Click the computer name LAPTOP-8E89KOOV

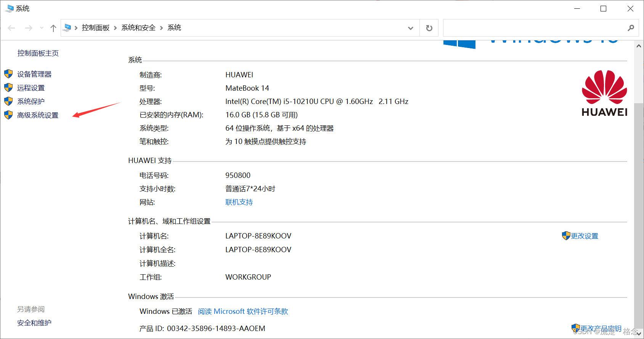pos(259,236)
